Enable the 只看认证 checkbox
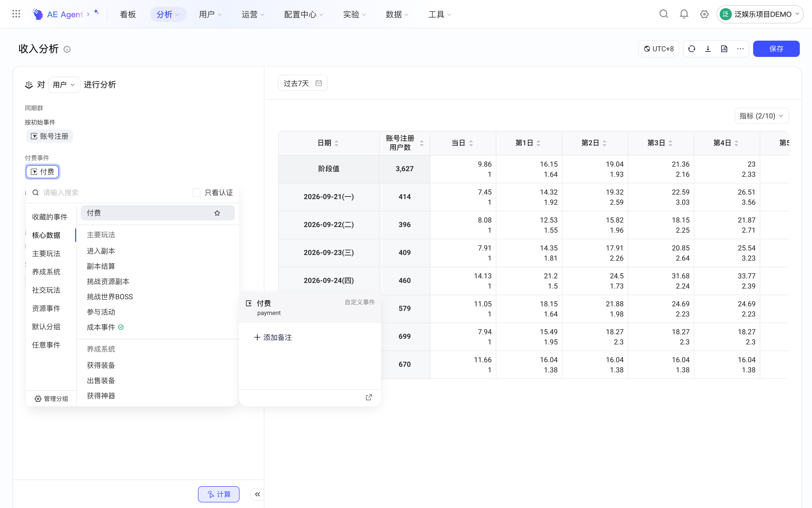The width and height of the screenshot is (812, 508). [196, 193]
